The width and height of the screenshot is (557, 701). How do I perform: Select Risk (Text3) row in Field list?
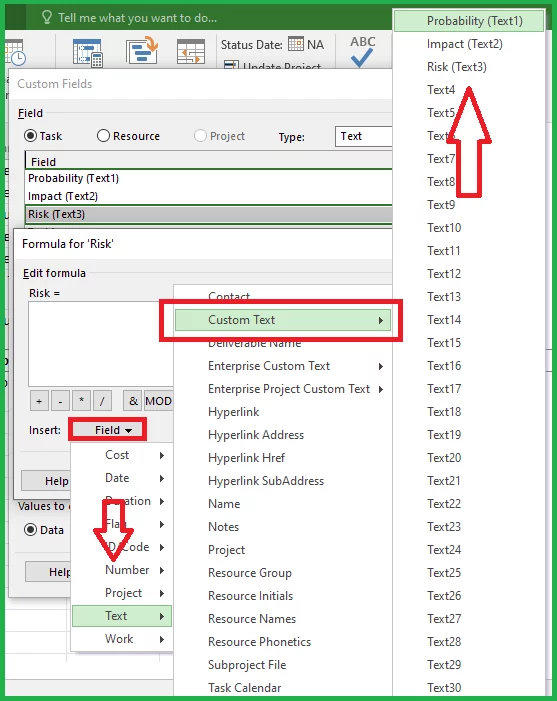click(209, 214)
